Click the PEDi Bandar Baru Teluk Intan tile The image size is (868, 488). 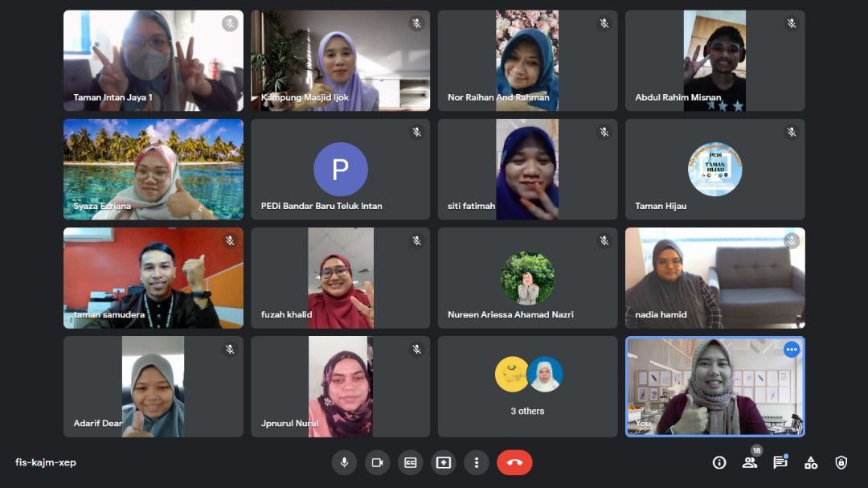[341, 169]
